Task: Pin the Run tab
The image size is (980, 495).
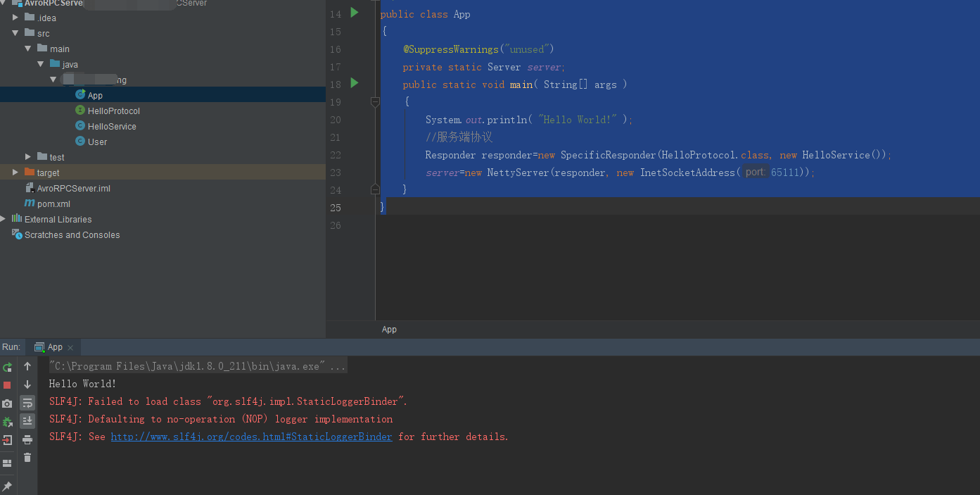Action: (x=7, y=486)
